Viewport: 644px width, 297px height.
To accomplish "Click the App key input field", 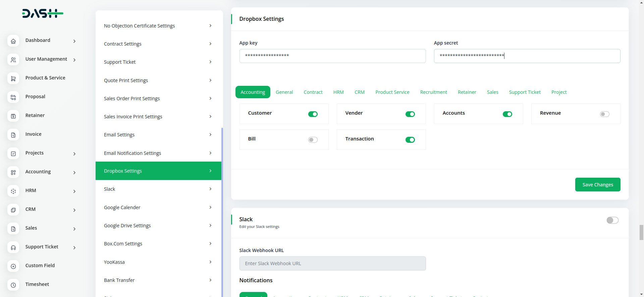I will (x=332, y=56).
